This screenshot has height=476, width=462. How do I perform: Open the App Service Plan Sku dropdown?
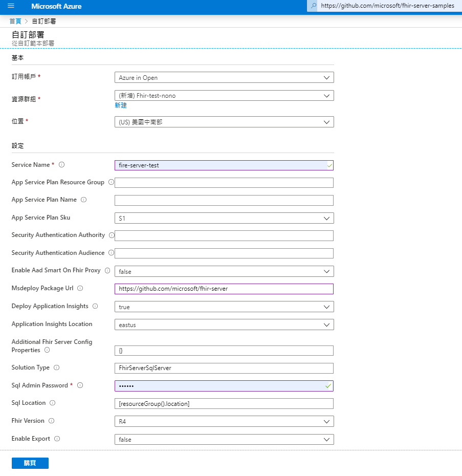224,218
